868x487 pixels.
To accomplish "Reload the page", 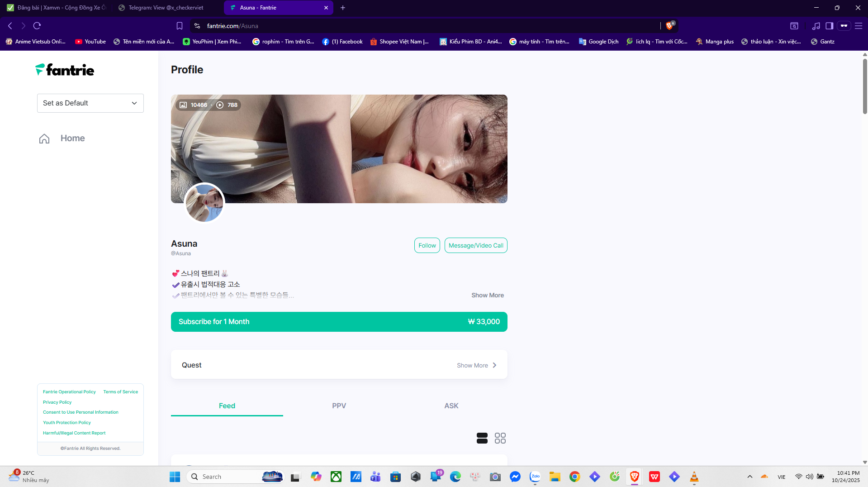I will pos(37,26).
